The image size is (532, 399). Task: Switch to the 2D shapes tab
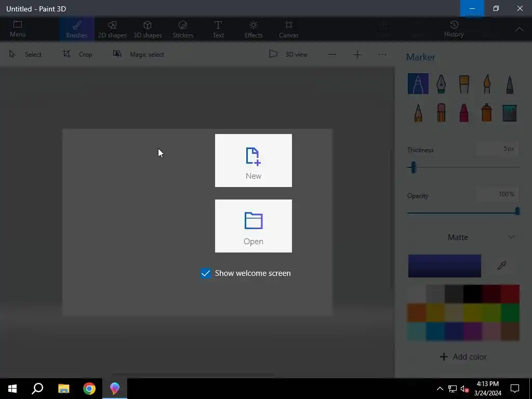coord(112,30)
